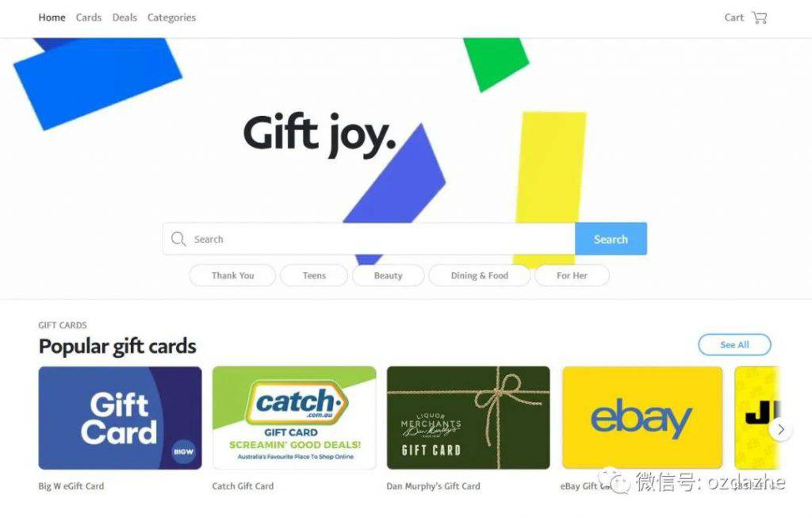Viewport: 812px width, 518px height.
Task: View all gift cards via See All
Action: 734,344
